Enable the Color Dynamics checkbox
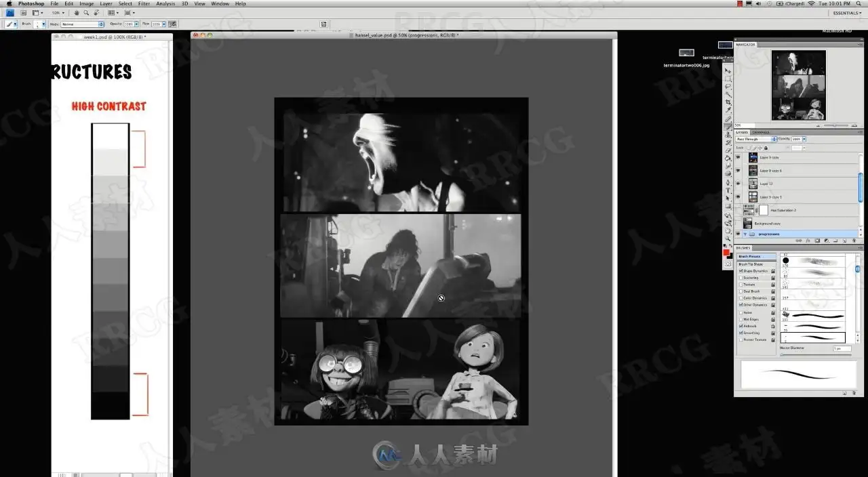 point(741,298)
